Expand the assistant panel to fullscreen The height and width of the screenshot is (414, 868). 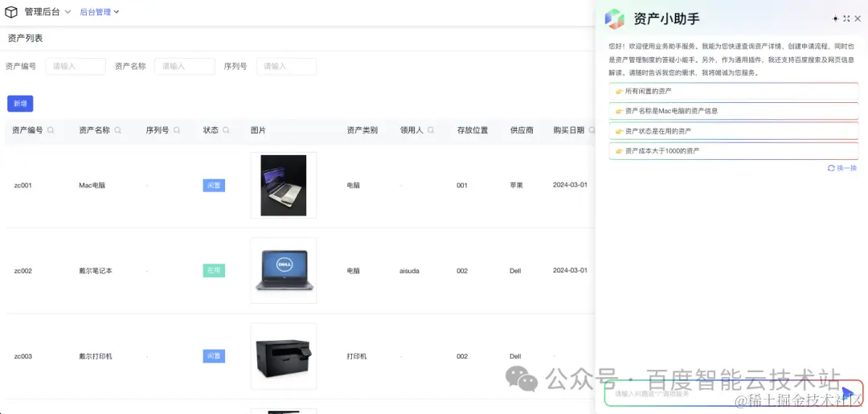coord(846,18)
